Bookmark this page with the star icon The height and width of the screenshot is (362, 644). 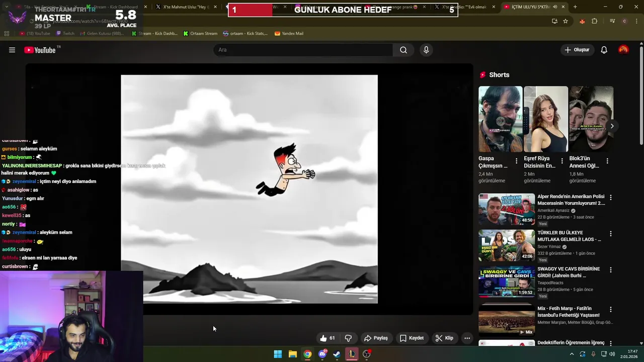click(566, 21)
